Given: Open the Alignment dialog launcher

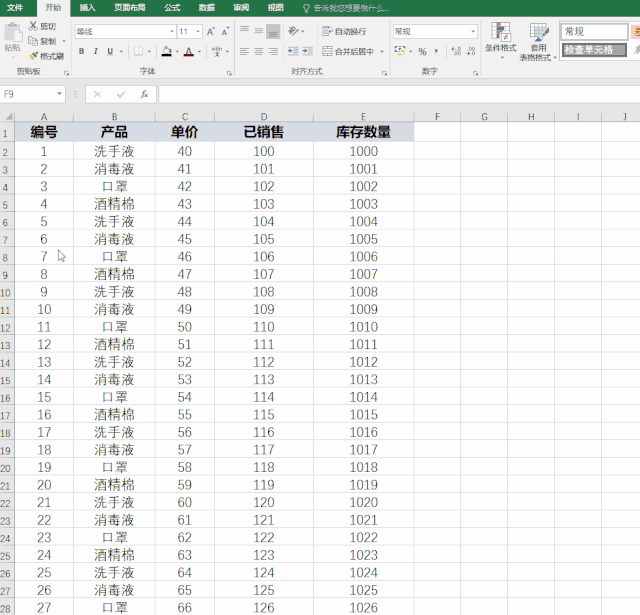Looking at the screenshot, I should point(384,73).
